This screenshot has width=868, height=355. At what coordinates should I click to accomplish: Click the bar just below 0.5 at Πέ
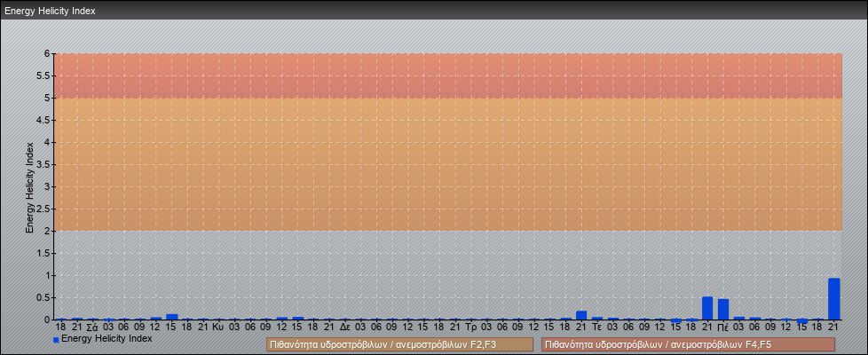pyautogui.click(x=723, y=310)
